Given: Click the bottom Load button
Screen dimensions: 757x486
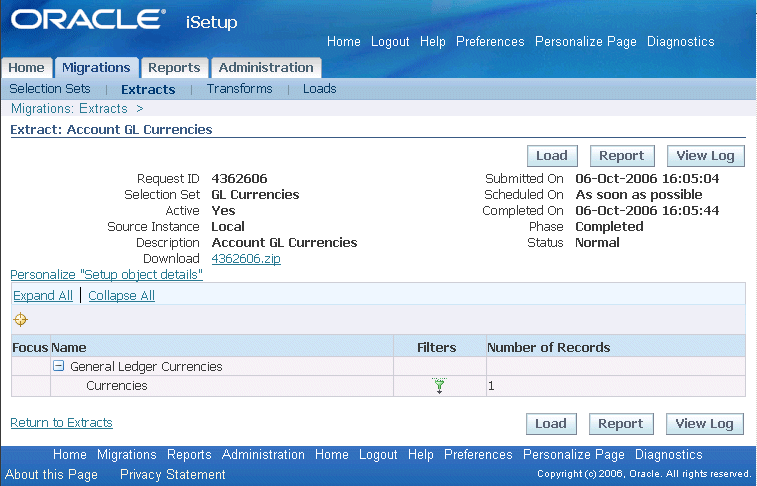Looking at the screenshot, I should pyautogui.click(x=551, y=424).
